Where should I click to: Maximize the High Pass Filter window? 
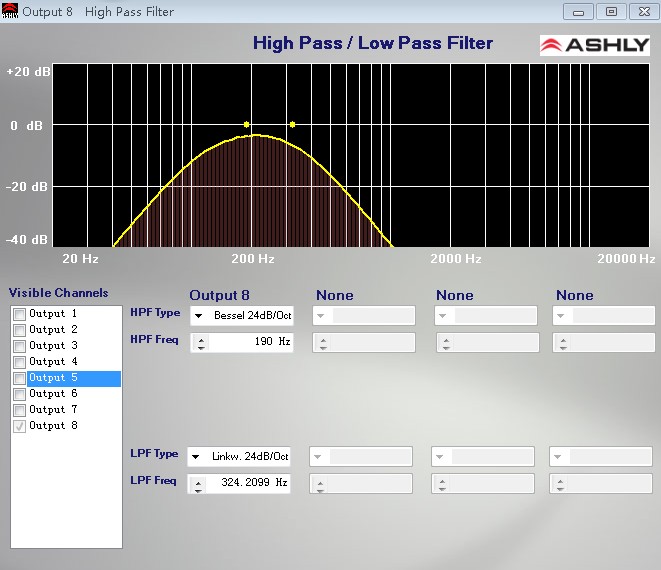click(x=611, y=11)
